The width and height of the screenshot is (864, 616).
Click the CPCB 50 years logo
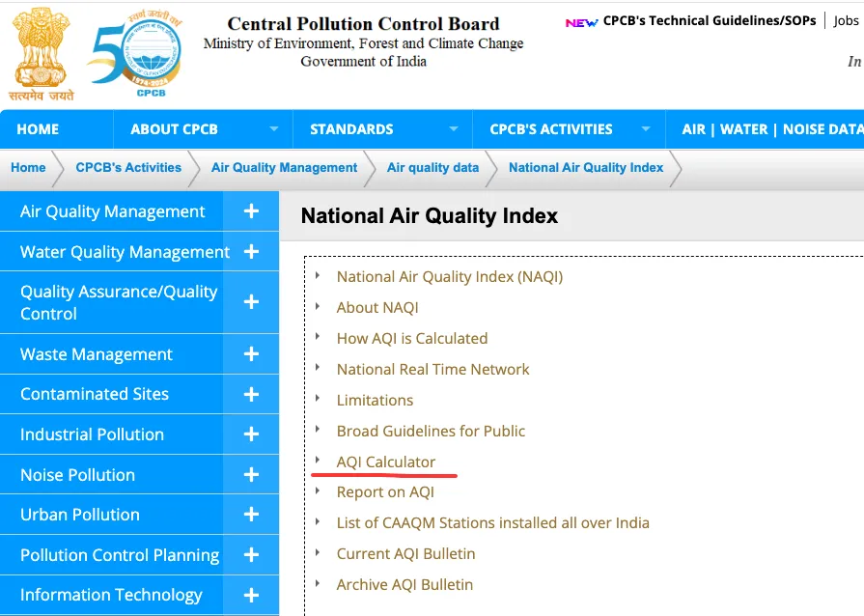pyautogui.click(x=135, y=54)
